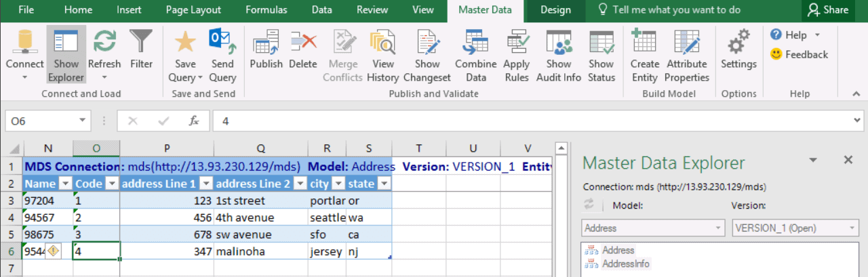
Task: Open Settings gear in Options group
Action: [738, 42]
